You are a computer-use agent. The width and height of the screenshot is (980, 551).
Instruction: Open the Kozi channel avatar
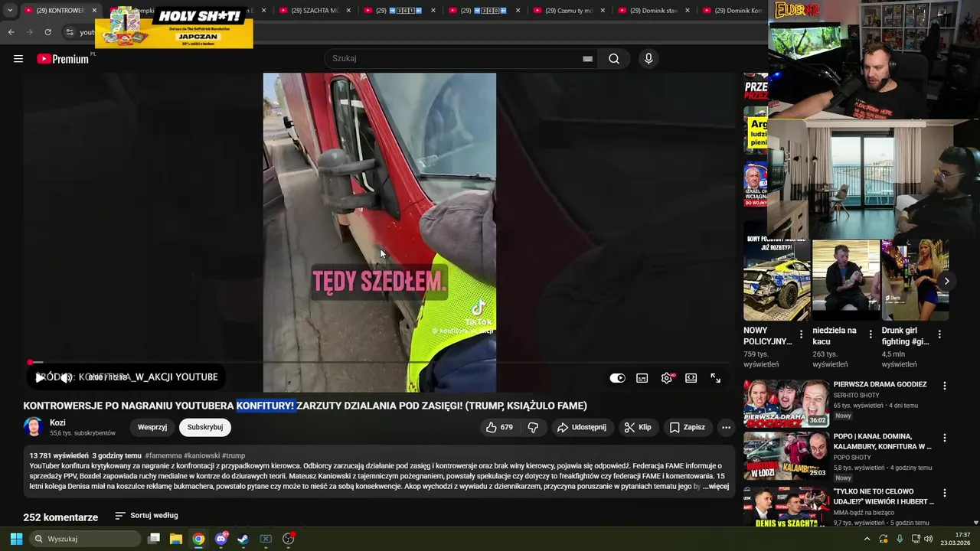33,427
